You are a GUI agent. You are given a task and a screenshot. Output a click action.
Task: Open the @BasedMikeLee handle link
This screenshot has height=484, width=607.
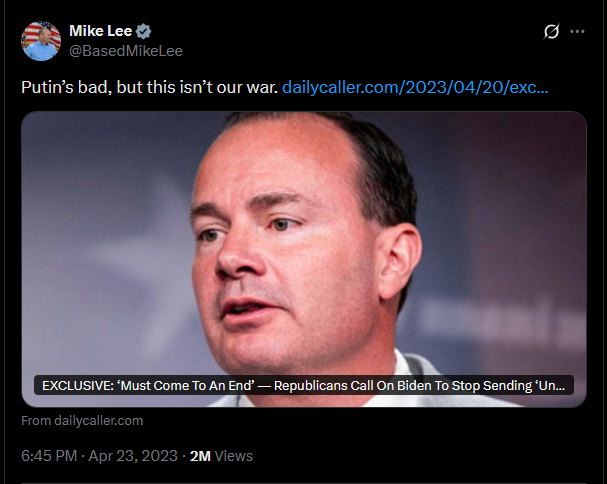tap(126, 51)
